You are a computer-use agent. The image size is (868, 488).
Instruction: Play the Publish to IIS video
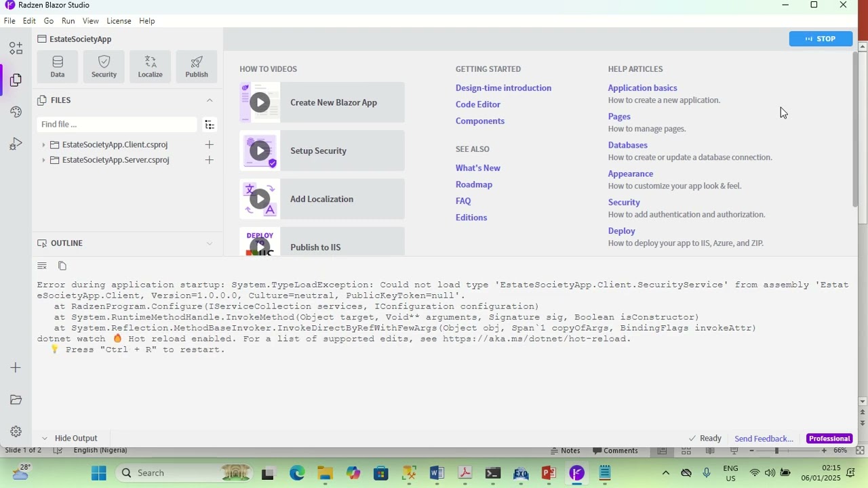(260, 246)
